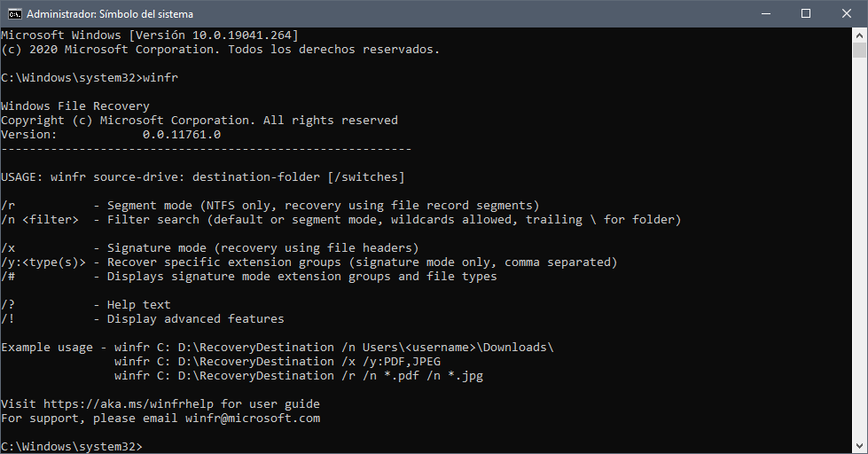This screenshot has width=868, height=454.
Task: Click the scrollbar up arrow
Action: point(859,35)
